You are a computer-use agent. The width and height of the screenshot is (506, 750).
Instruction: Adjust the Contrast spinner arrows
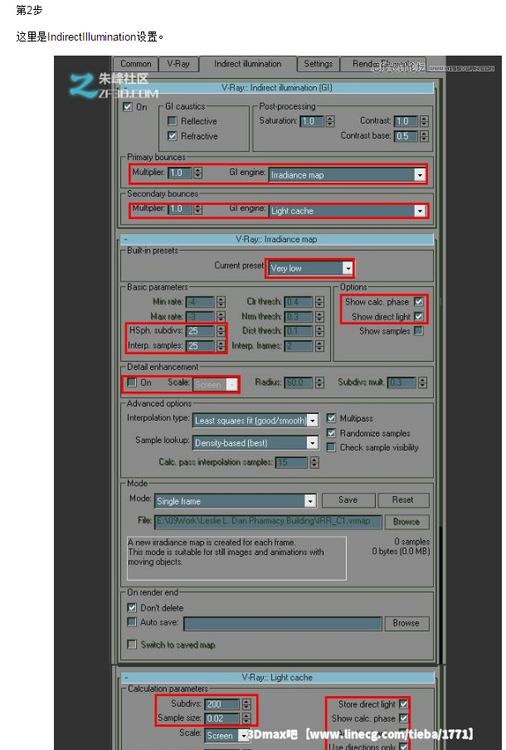point(424,121)
